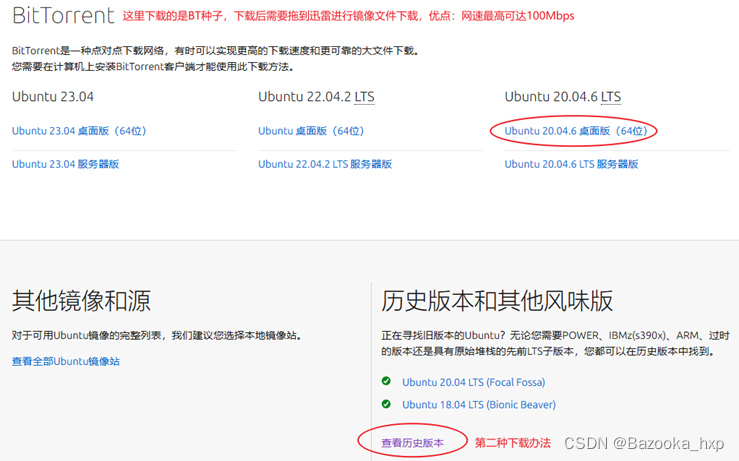Open Ubuntu 23.04 桌面版（64位）torrent link
The height and width of the screenshot is (461, 739).
79,131
